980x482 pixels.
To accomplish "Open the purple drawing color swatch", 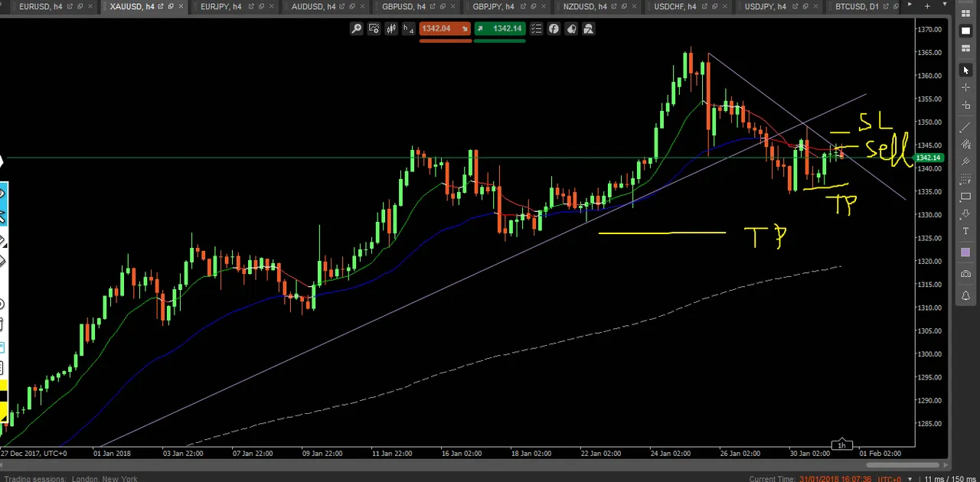I will 965,252.
